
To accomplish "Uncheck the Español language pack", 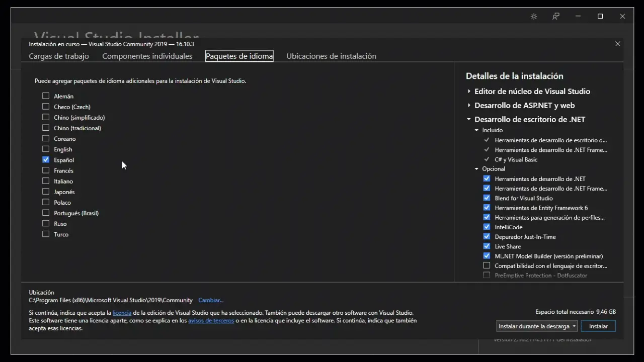I will [x=46, y=160].
